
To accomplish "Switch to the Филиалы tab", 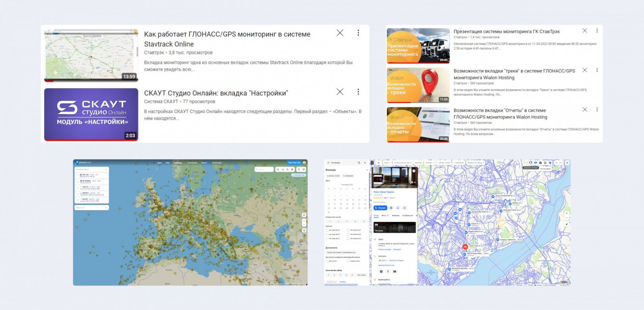I will point(396,216).
